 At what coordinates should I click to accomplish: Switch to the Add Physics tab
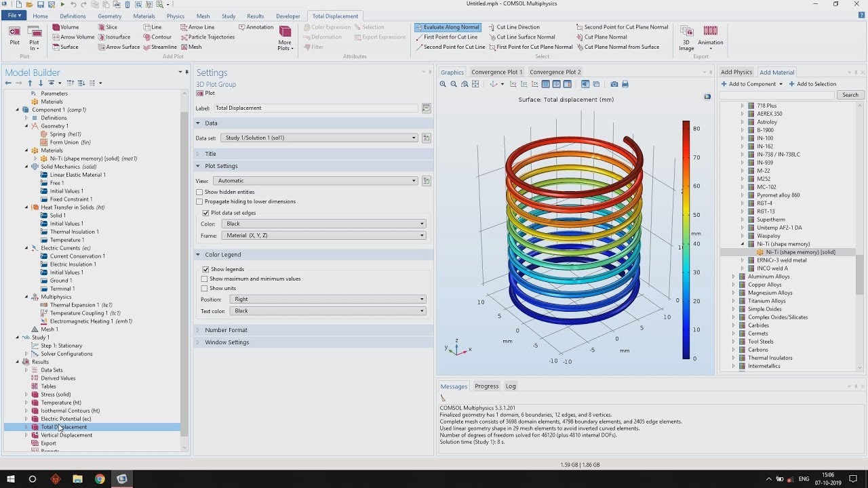coord(736,72)
